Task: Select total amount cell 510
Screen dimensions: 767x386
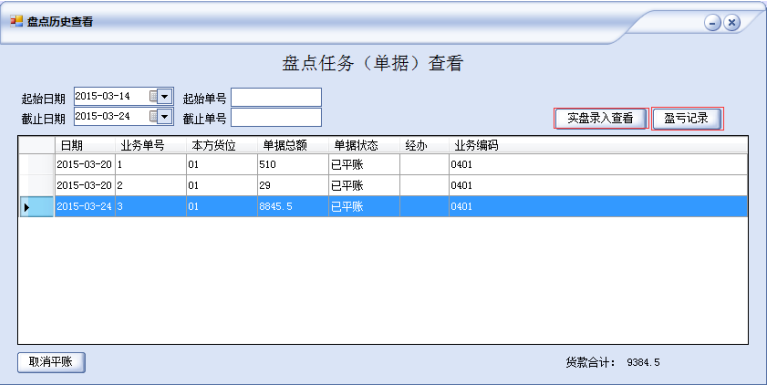Action: tap(293, 164)
